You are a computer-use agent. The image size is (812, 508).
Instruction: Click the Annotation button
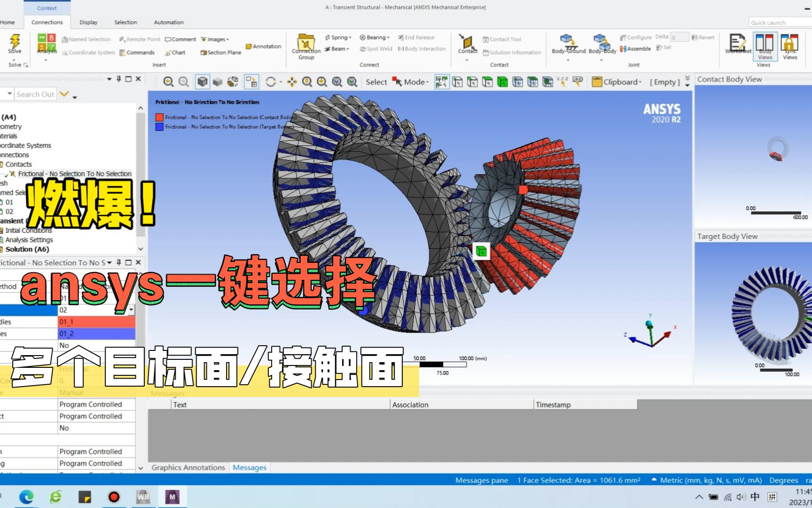coord(263,46)
